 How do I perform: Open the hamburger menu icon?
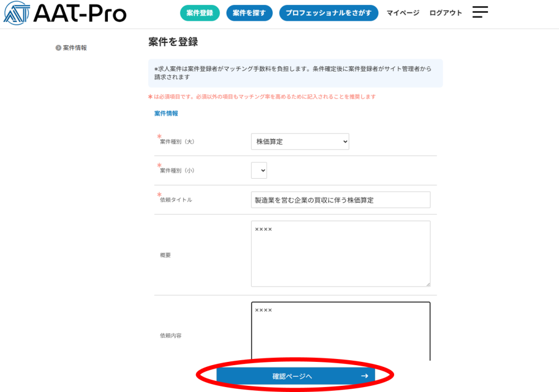(x=480, y=12)
